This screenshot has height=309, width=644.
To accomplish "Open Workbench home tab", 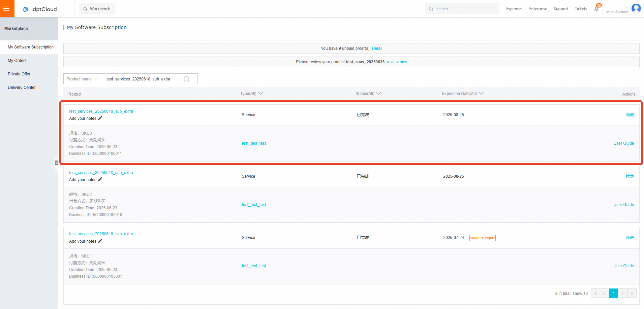I will [97, 9].
